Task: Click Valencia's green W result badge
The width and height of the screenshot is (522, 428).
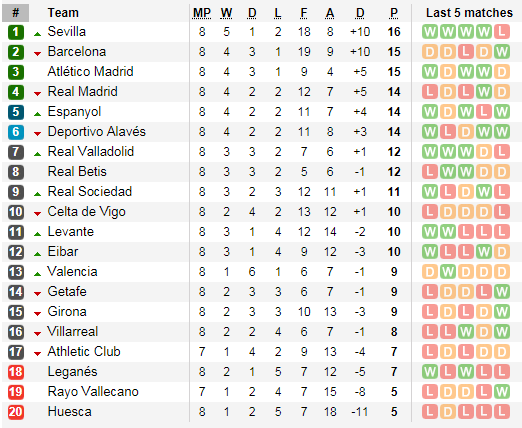Action: (x=448, y=272)
